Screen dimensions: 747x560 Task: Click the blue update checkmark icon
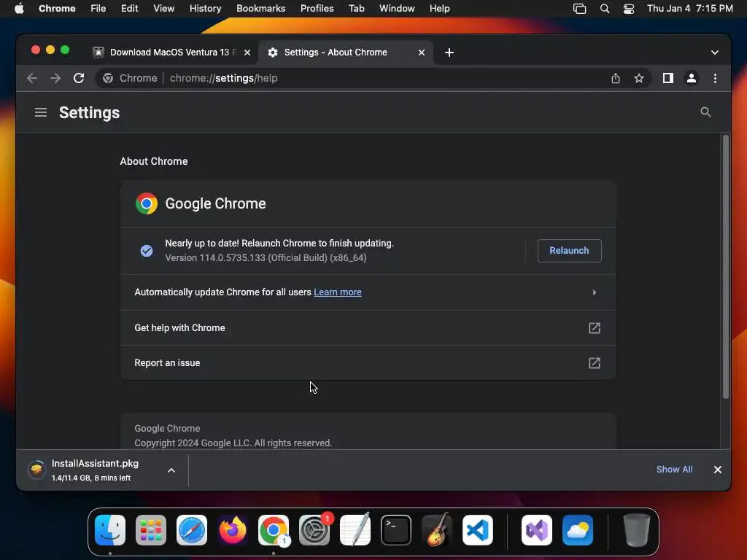click(x=147, y=251)
